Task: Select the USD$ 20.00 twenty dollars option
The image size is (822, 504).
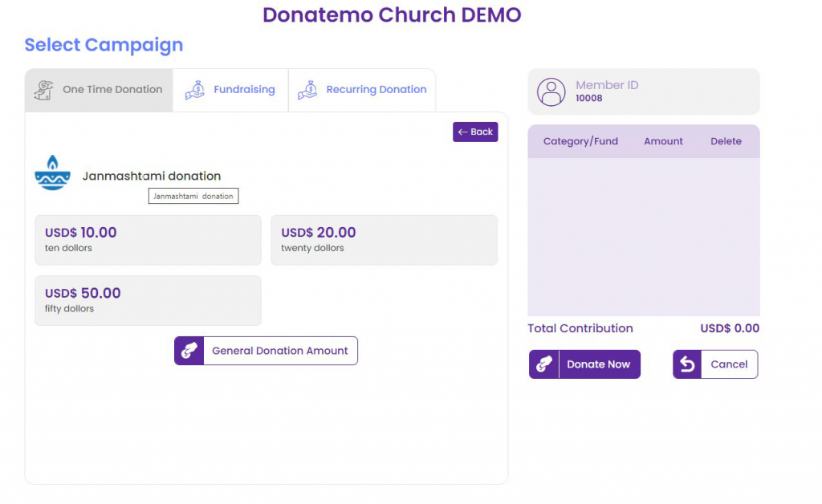Action: 384,239
